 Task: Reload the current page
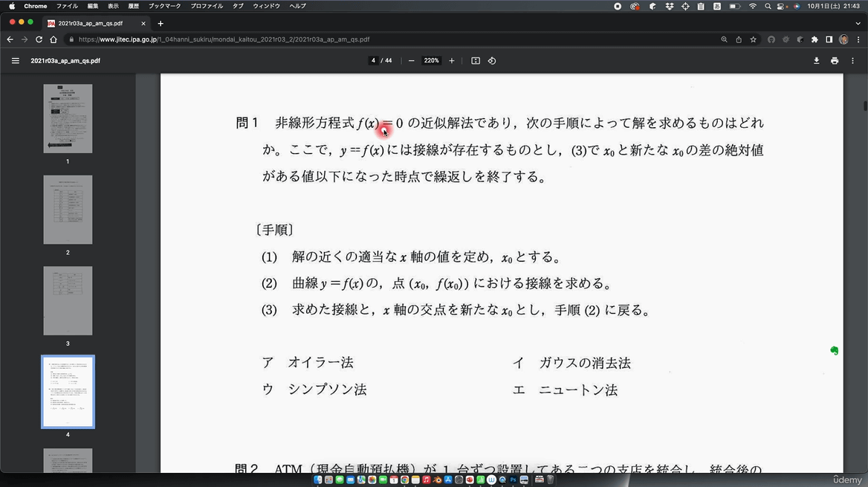[39, 39]
